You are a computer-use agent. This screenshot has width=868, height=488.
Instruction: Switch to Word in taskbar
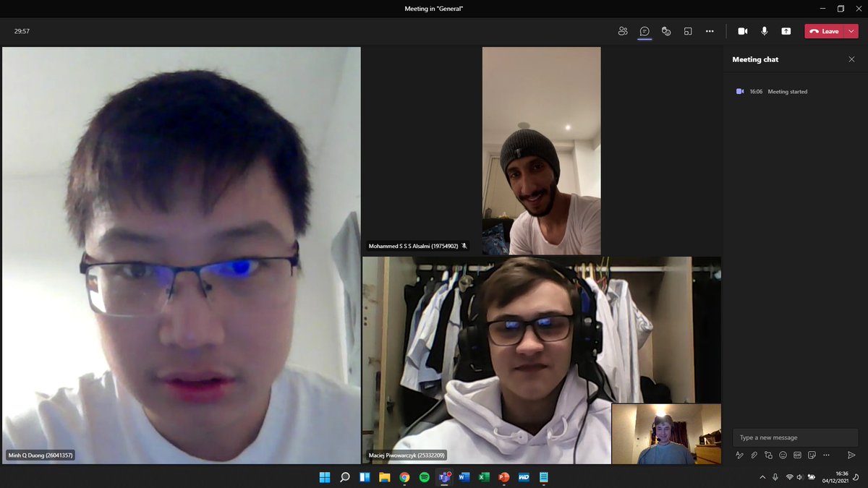pyautogui.click(x=464, y=477)
